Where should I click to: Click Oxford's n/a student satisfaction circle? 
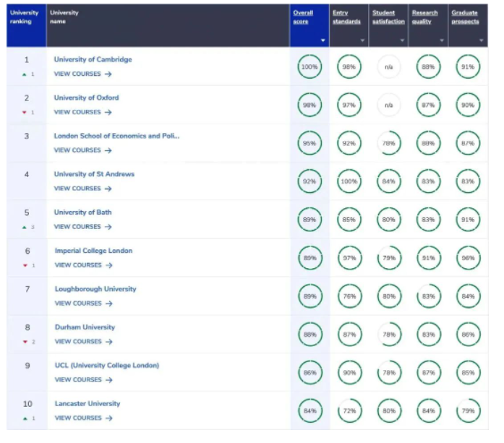(388, 105)
